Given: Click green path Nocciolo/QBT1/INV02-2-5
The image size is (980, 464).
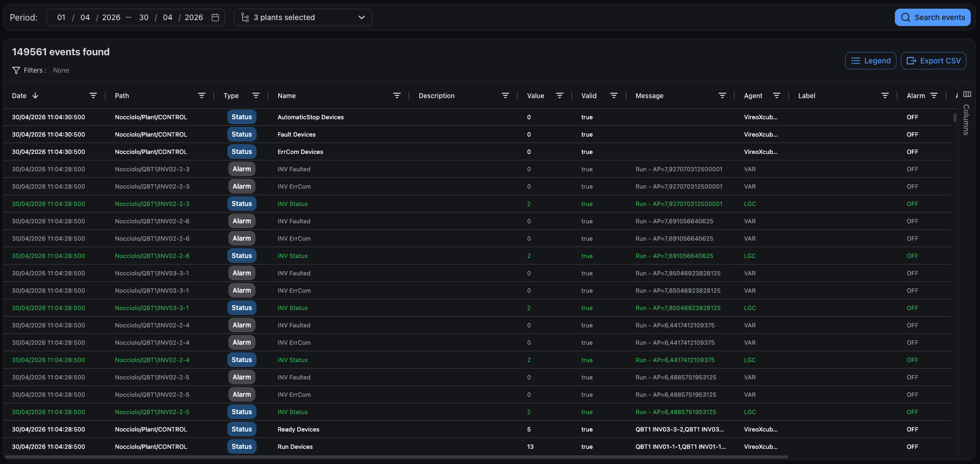Looking at the screenshot, I should point(152,412).
